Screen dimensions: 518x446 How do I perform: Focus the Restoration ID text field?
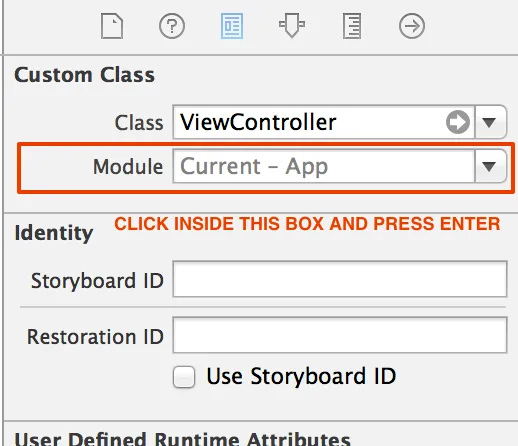point(340,335)
